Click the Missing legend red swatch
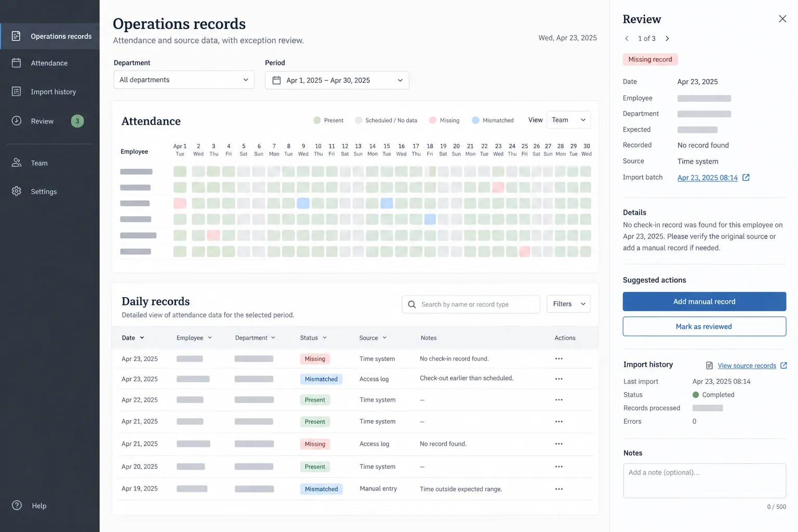 pos(432,120)
